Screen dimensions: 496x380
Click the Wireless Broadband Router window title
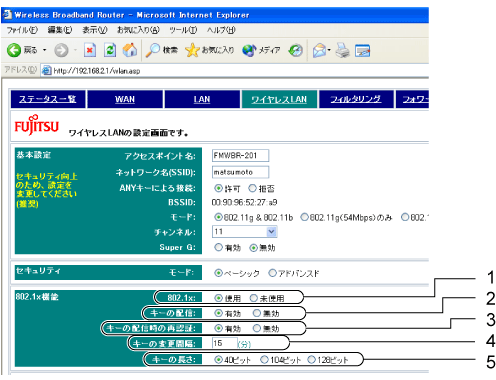132,15
